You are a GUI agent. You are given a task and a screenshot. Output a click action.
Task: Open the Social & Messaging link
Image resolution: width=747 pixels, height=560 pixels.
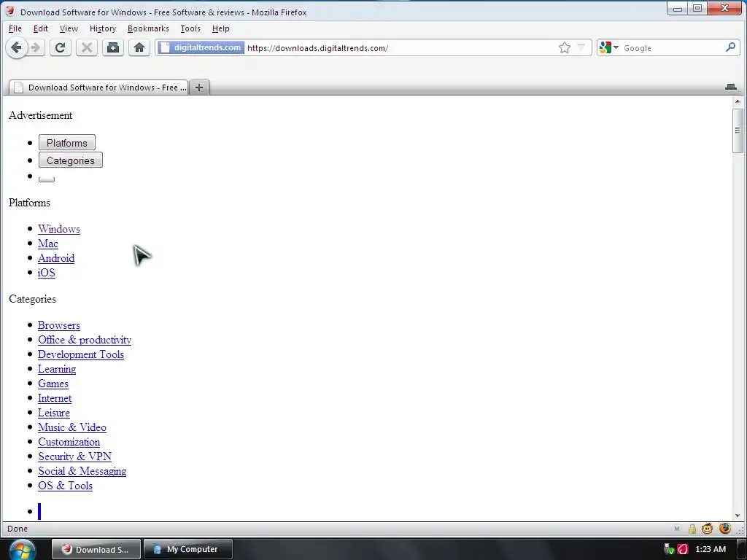coord(82,472)
